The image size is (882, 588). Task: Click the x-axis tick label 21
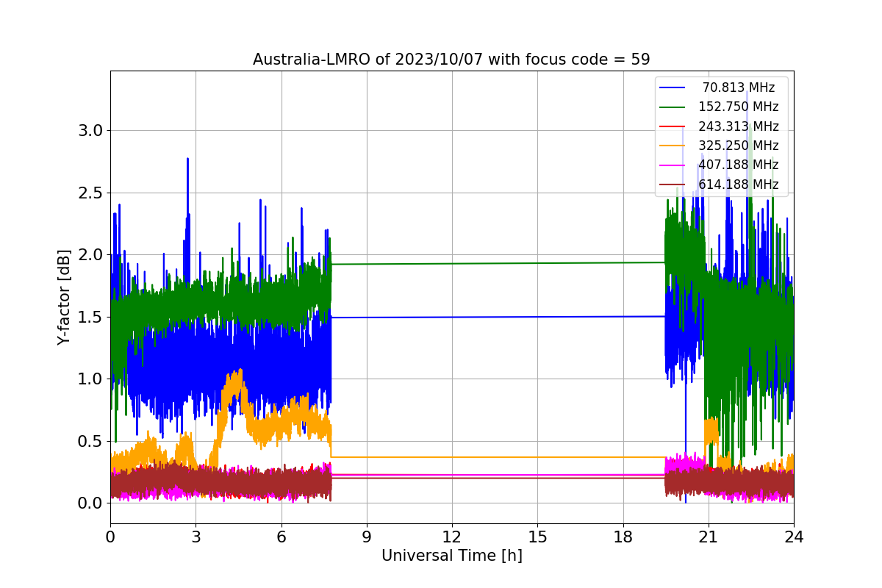click(x=709, y=537)
